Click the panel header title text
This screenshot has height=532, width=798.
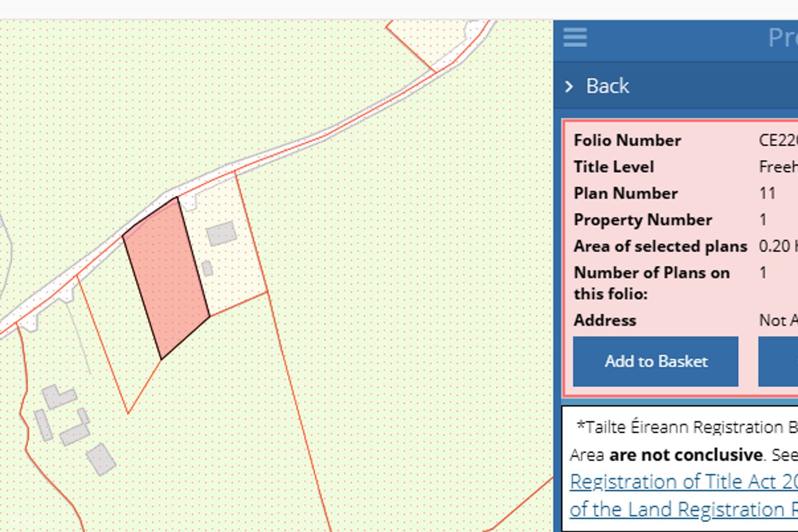pos(782,38)
